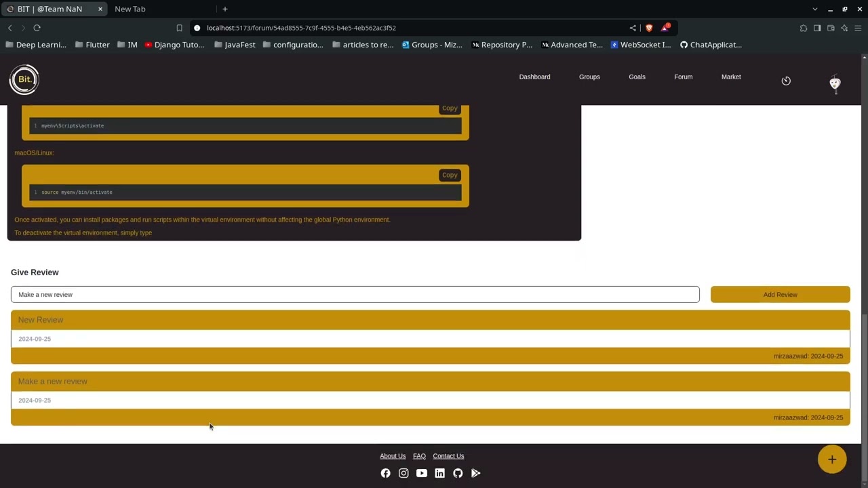
Task: Open Brave Shields lion icon
Action: tap(649, 28)
